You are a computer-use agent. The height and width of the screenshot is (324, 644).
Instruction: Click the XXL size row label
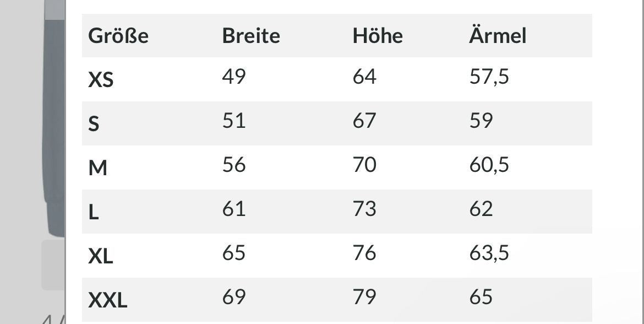[x=107, y=300]
